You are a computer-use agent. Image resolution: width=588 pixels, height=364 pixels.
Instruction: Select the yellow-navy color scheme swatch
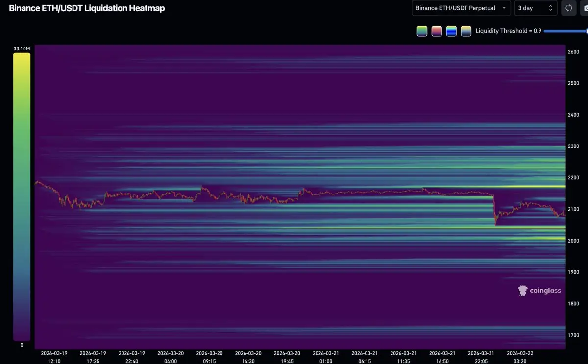(466, 31)
